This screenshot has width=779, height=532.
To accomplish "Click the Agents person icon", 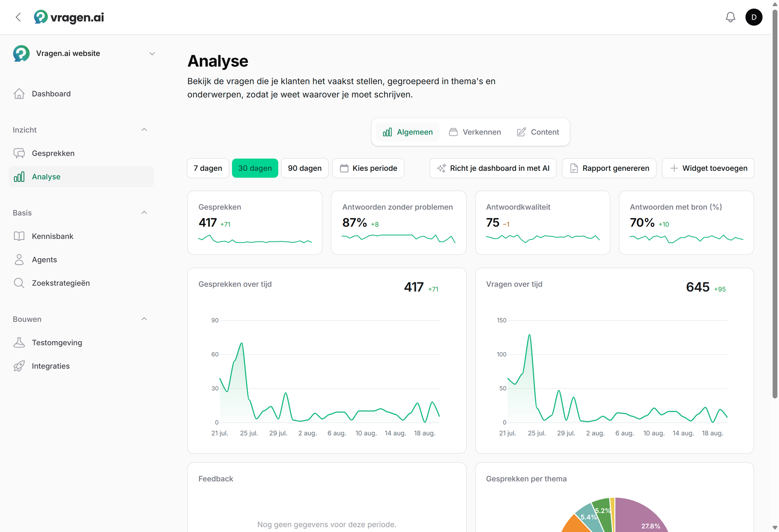I will [19, 260].
